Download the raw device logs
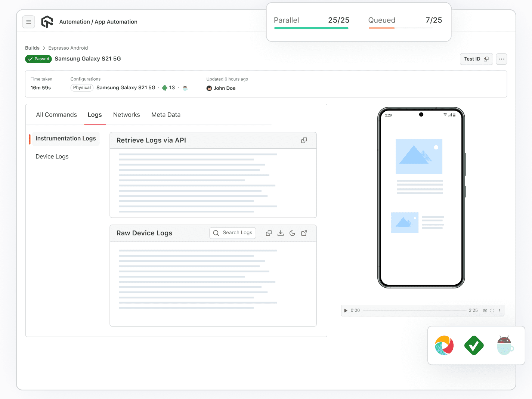Viewport: 532px width, 399px height. point(281,233)
